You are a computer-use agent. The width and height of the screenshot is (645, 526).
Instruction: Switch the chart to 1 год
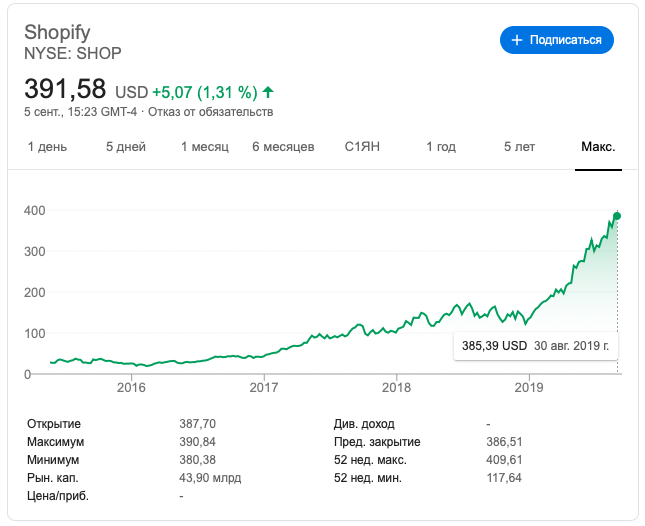click(441, 147)
